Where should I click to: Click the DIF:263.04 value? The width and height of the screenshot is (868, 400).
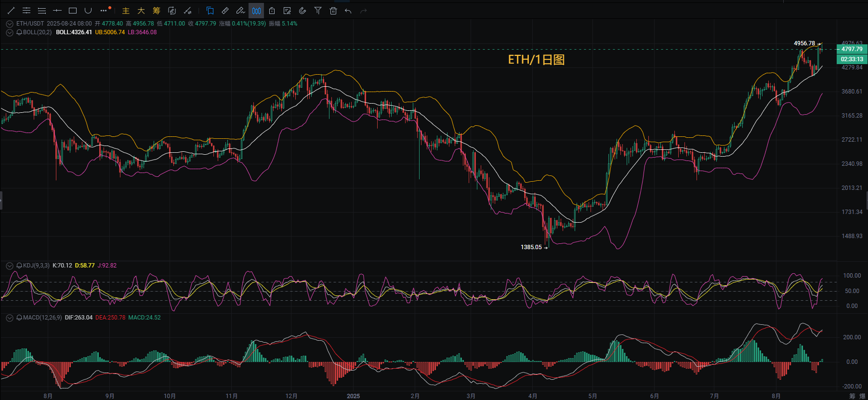click(79, 318)
